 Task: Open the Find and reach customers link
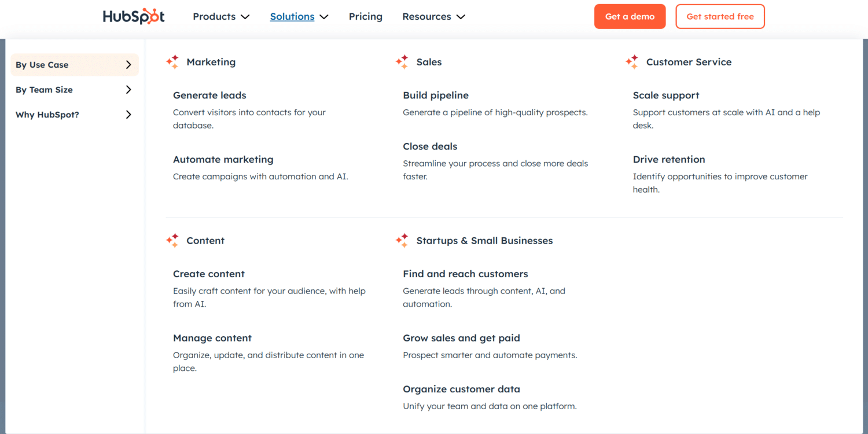[x=465, y=274]
